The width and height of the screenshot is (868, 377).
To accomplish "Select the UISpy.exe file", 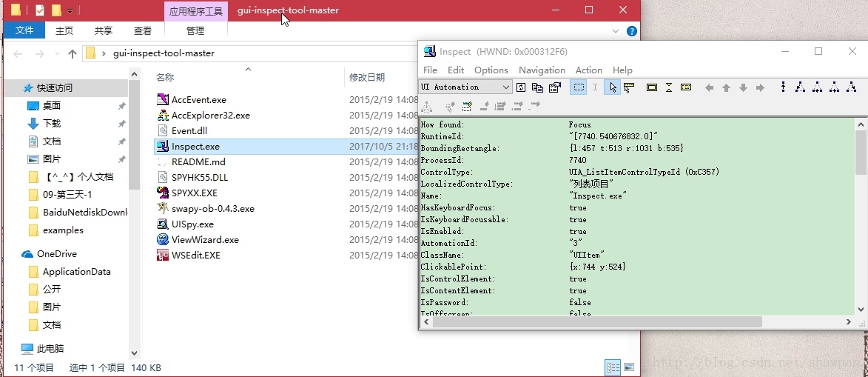I will 192,224.
